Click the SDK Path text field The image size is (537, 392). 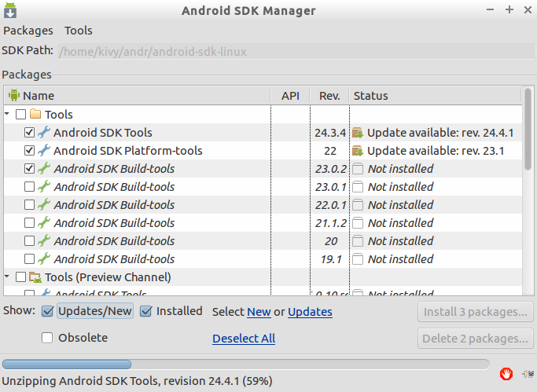[x=296, y=52]
